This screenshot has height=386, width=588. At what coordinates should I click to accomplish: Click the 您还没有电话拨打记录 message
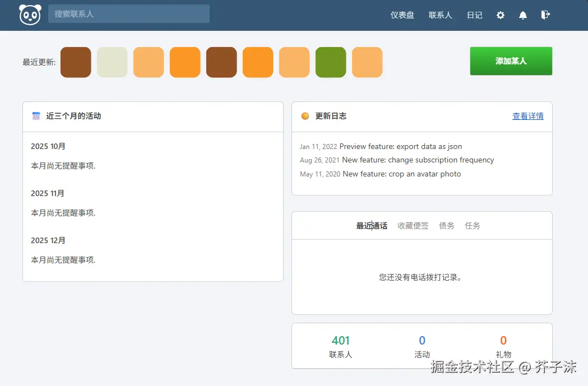tap(420, 277)
